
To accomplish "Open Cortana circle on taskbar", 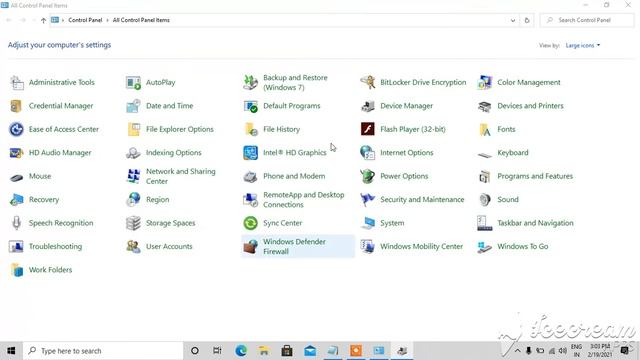I will (195, 351).
